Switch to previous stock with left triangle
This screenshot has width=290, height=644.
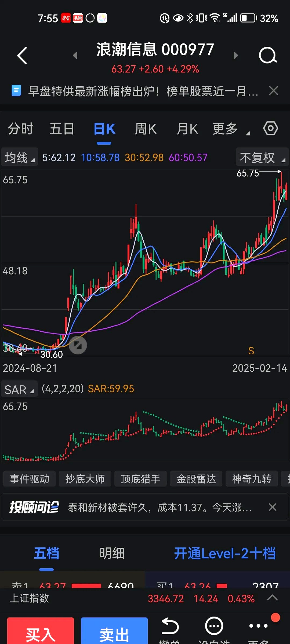click(75, 55)
